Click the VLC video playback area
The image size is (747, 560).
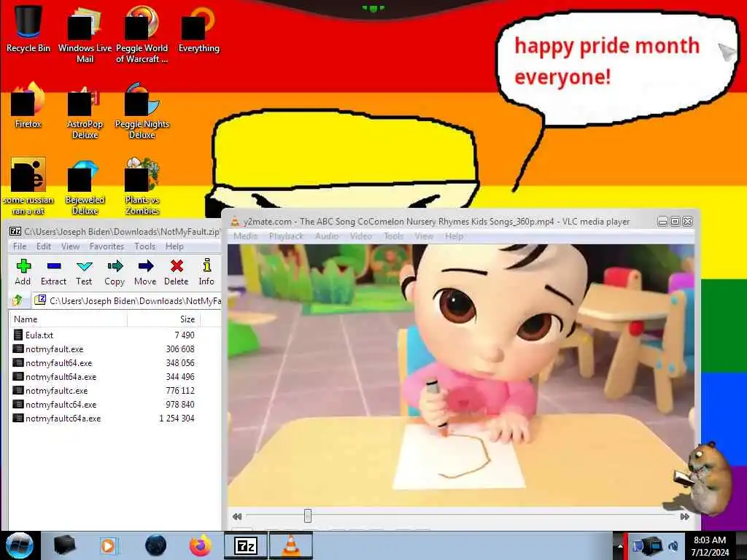tap(461, 375)
